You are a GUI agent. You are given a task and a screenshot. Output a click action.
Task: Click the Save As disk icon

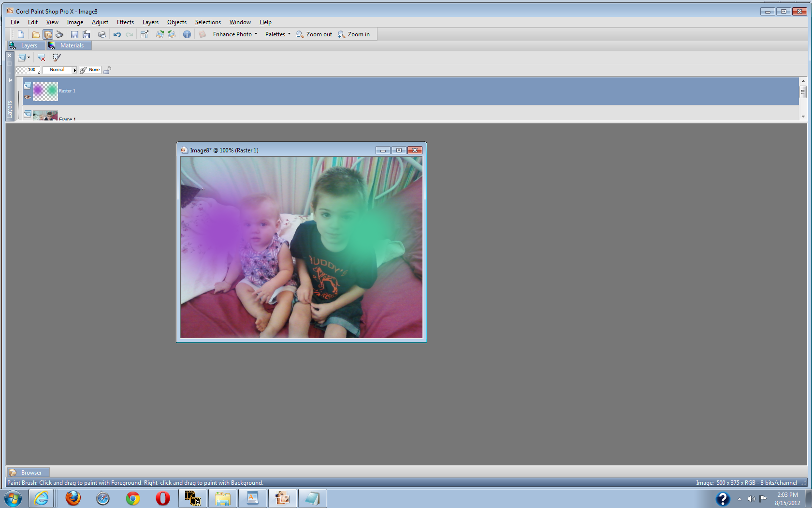(87, 34)
